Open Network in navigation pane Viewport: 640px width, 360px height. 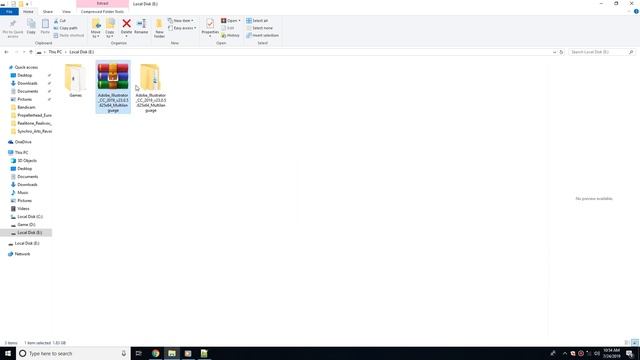(x=22, y=254)
